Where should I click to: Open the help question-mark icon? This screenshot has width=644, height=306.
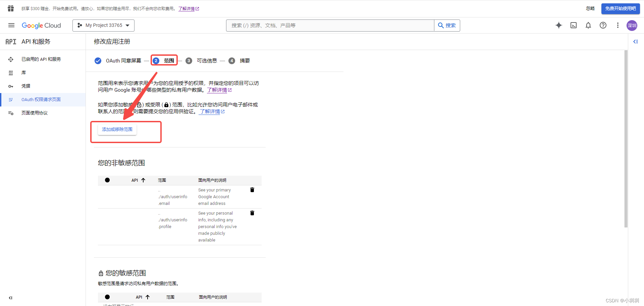point(603,25)
